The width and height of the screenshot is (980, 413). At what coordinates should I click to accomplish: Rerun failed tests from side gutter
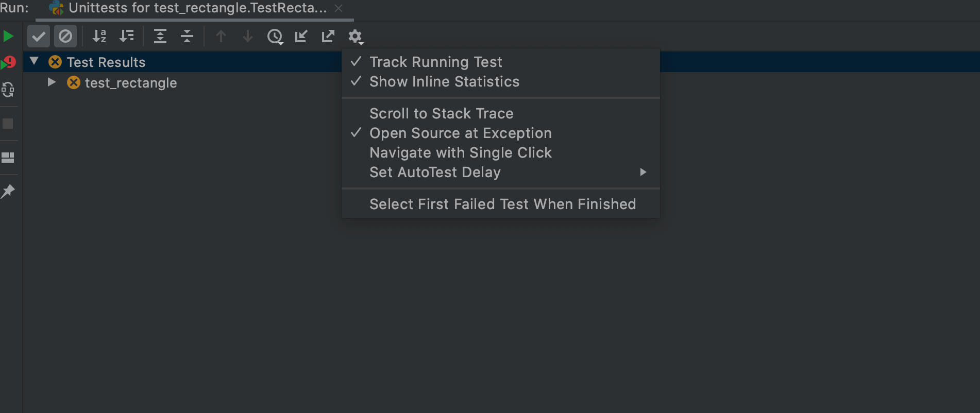point(8,63)
